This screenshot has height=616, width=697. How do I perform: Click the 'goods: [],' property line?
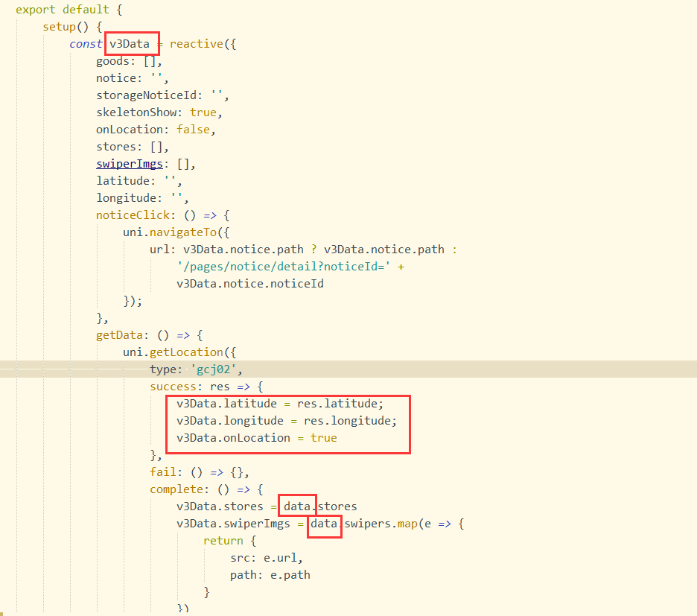click(x=129, y=61)
